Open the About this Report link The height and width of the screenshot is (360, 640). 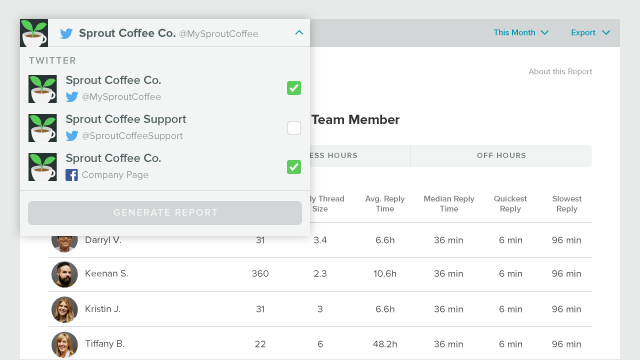click(560, 71)
